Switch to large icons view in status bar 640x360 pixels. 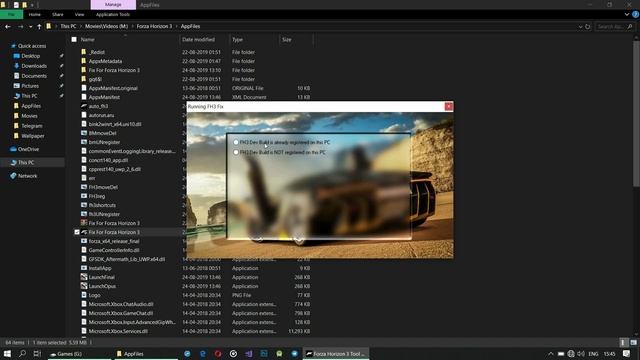point(633,342)
